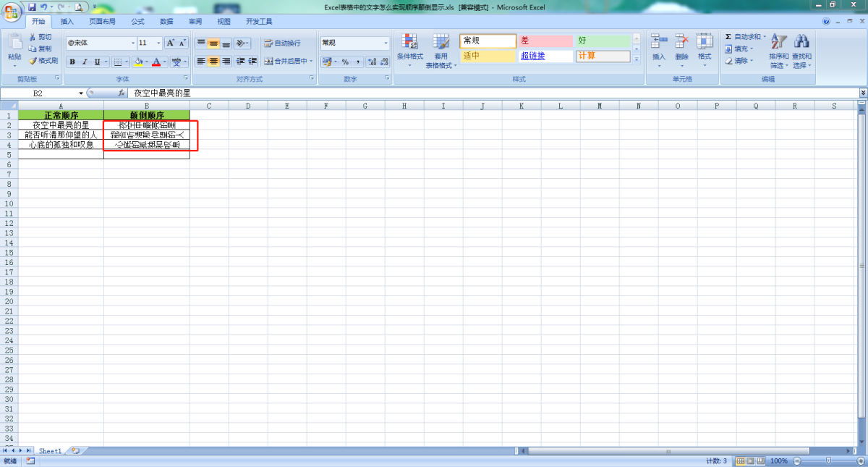Image resolution: width=868 pixels, height=467 pixels.
Task: Click the Cut (剪切) scissors icon
Action: pos(33,37)
